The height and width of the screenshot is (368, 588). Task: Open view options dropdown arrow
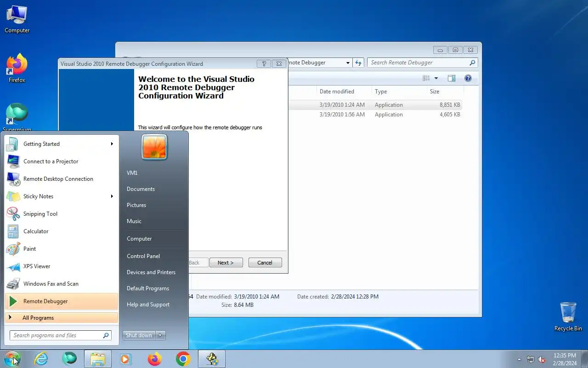click(x=436, y=78)
